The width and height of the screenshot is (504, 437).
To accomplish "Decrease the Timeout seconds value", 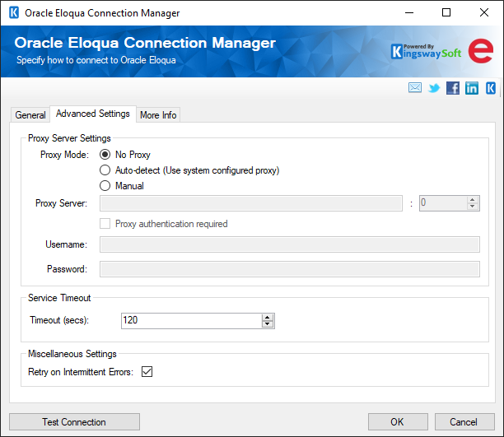I will [x=268, y=324].
